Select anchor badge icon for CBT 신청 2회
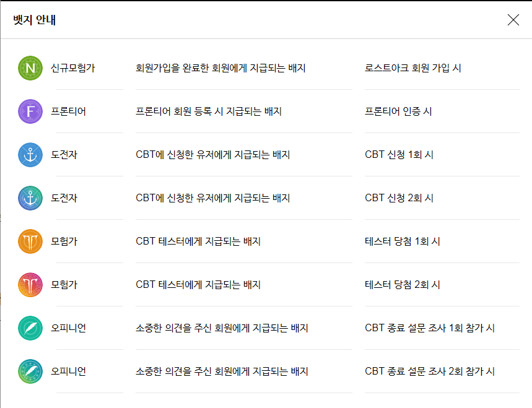The height and width of the screenshot is (408, 532). pyautogui.click(x=30, y=198)
